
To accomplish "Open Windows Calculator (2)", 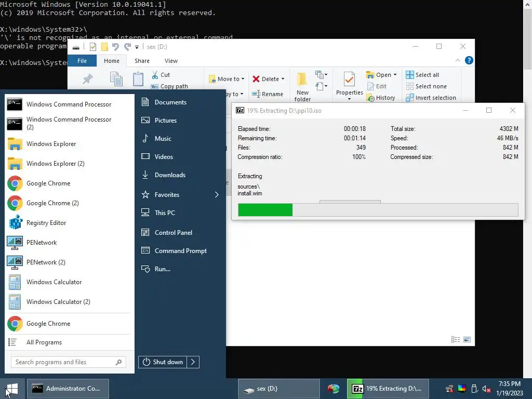I will click(x=68, y=302).
